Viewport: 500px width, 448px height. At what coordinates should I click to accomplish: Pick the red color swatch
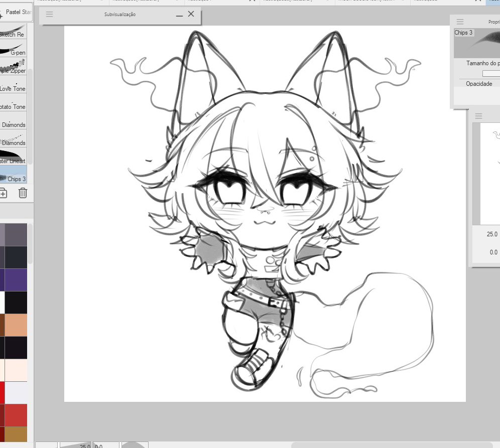[x=16, y=415]
